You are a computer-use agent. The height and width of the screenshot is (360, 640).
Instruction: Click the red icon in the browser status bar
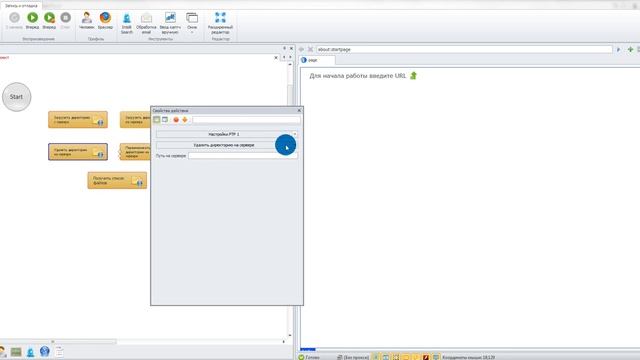(x=426, y=357)
